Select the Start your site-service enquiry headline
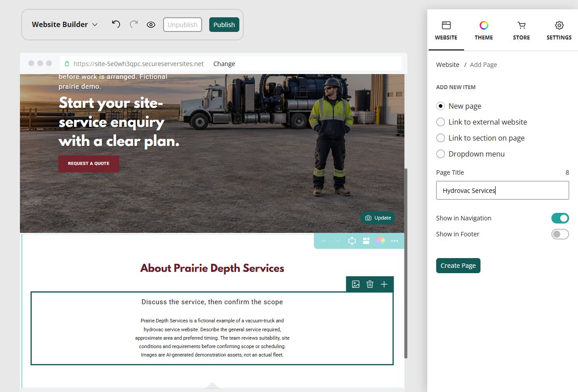578x392 pixels. 119,122
